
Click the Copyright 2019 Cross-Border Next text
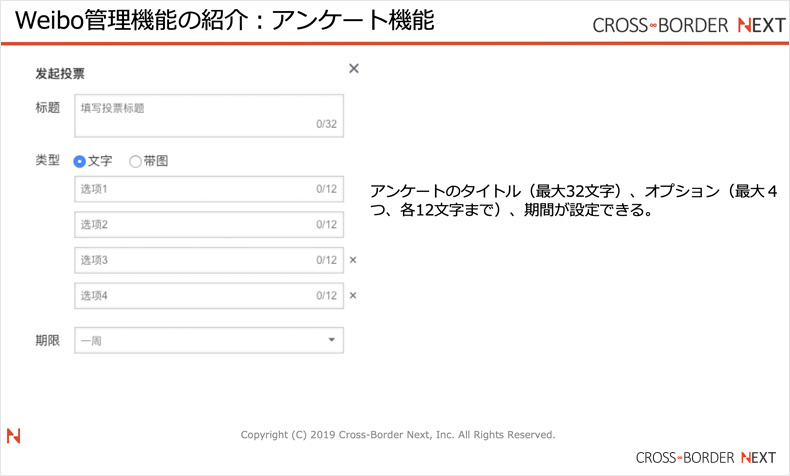pos(398,435)
